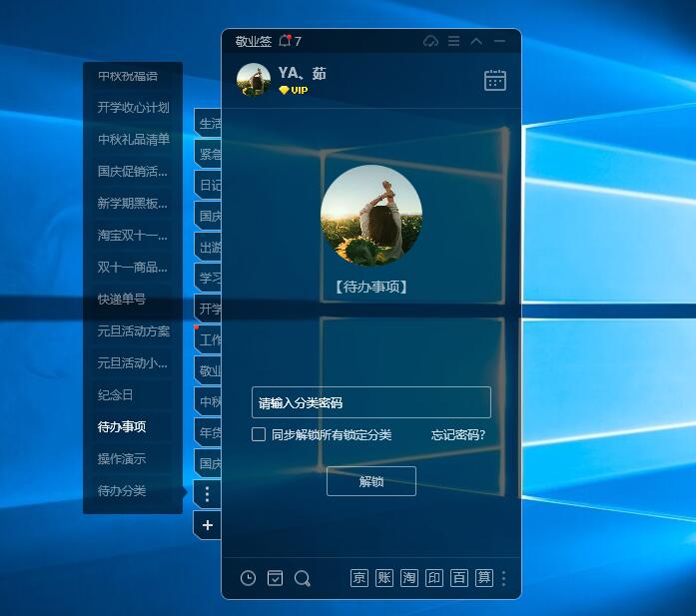The height and width of the screenshot is (616, 696).
Task: Select 双十一商品... in the category list
Action: point(133,268)
